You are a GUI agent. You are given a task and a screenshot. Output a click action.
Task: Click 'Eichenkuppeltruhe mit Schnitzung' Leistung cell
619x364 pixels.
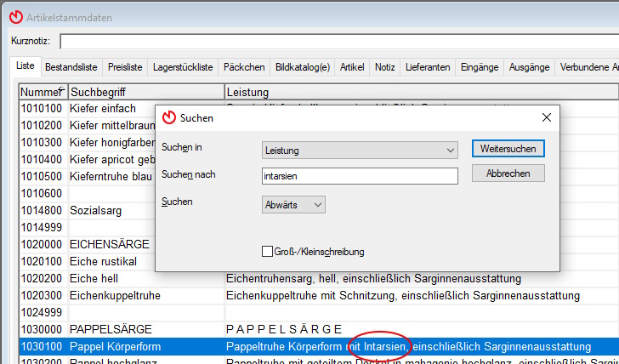[x=422, y=296]
